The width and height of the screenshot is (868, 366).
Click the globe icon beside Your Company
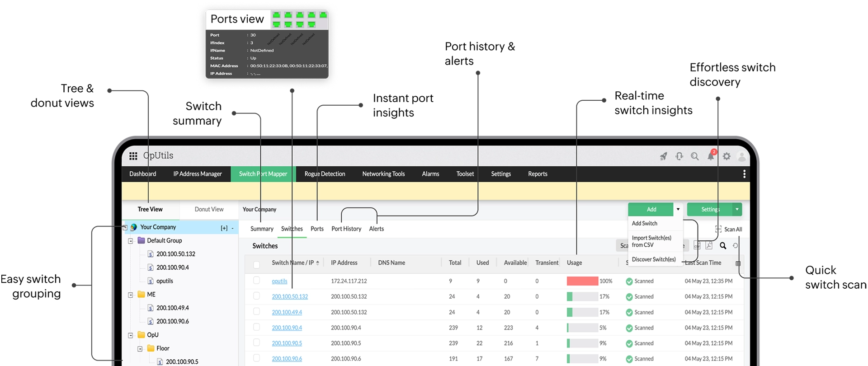point(134,227)
